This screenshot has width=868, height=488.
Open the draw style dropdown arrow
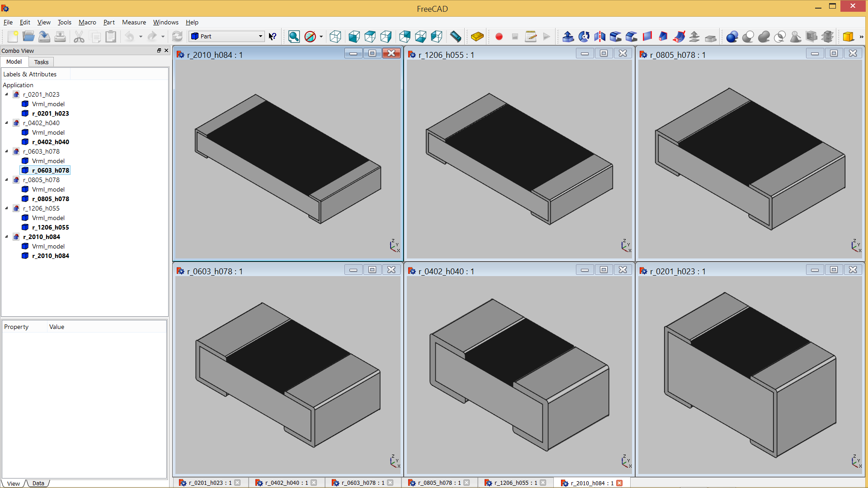321,37
